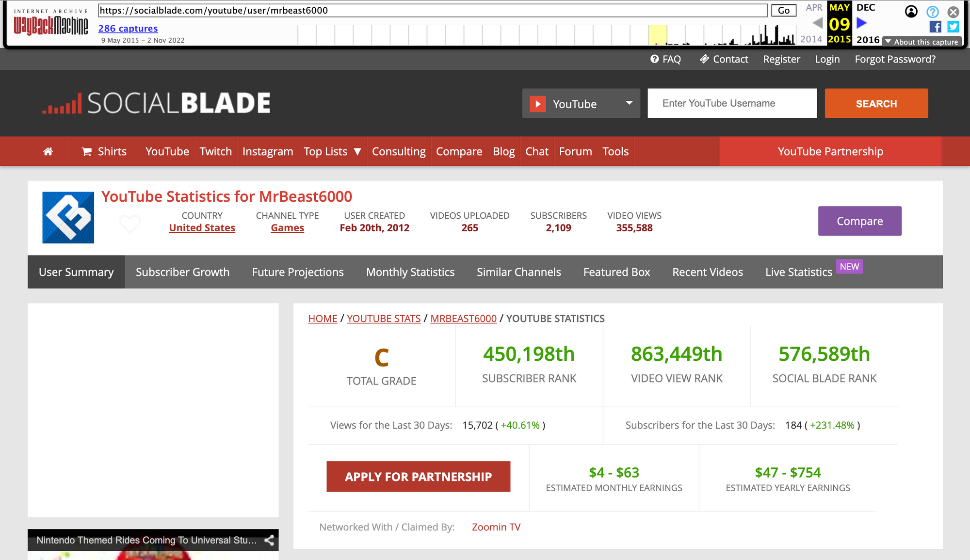The height and width of the screenshot is (560, 970).
Task: Click the Nintendo Themed Rides video title
Action: pyautogui.click(x=146, y=540)
